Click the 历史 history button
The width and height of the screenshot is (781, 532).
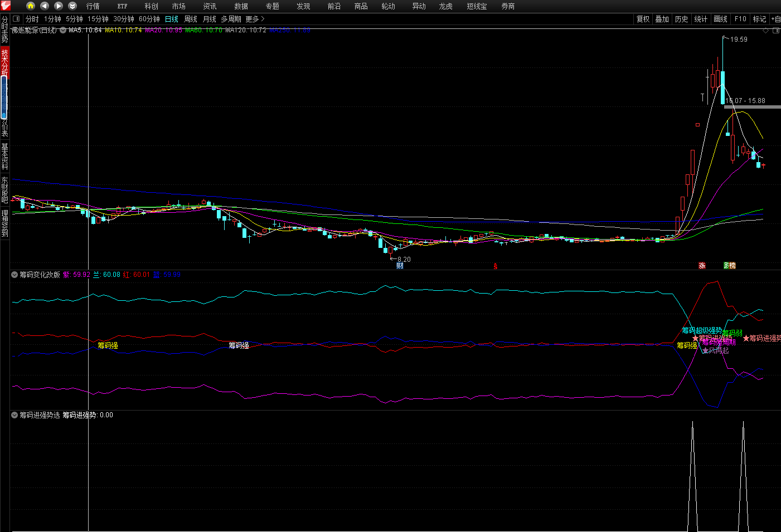[x=681, y=19]
